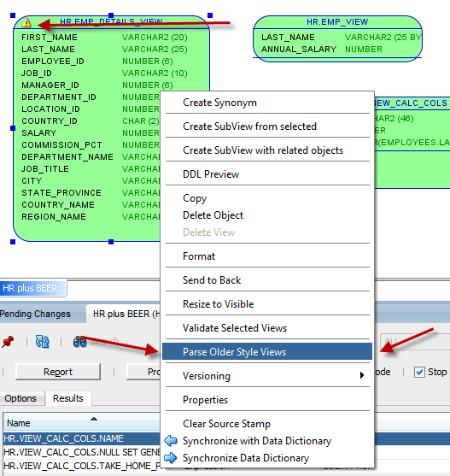Toggle the Stop checkbox
This screenshot has width=450, height=476.
click(419, 372)
